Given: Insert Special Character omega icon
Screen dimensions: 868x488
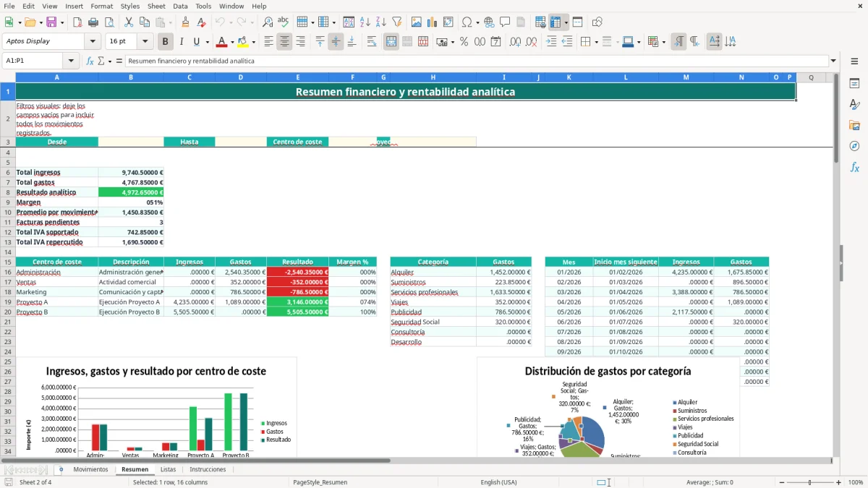Looking at the screenshot, I should click(467, 22).
